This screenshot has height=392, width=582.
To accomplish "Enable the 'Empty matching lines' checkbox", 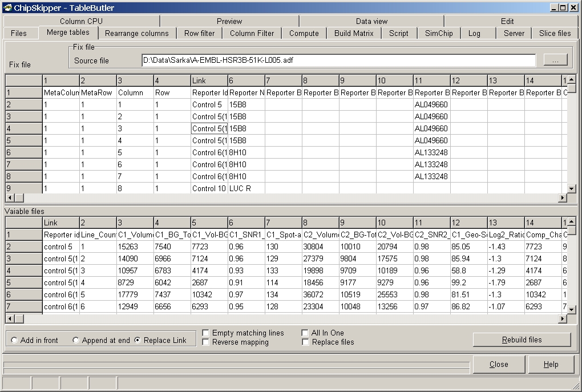I will [207, 333].
